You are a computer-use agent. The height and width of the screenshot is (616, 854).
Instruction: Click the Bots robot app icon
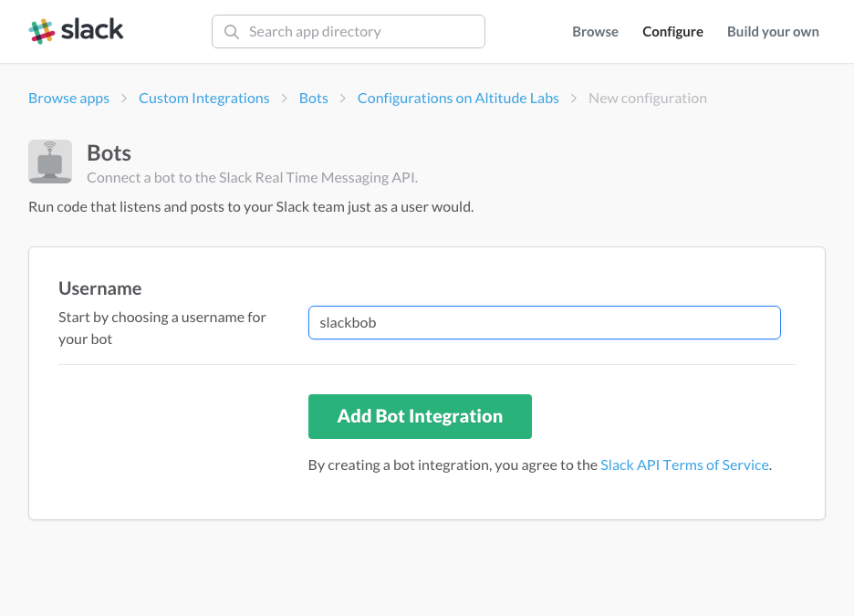[50, 162]
